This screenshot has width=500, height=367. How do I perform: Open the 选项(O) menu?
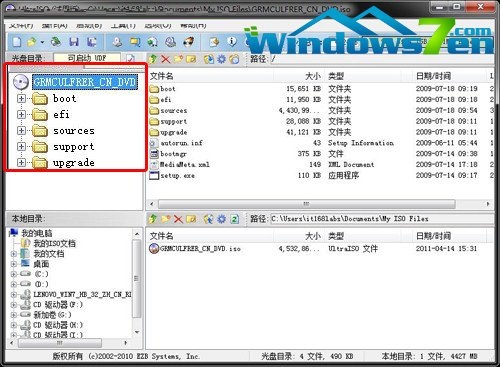pyautogui.click(x=158, y=25)
